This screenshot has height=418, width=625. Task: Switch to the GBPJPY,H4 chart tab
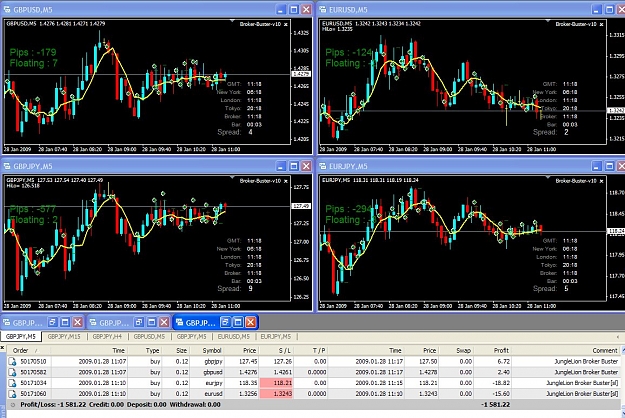click(107, 337)
